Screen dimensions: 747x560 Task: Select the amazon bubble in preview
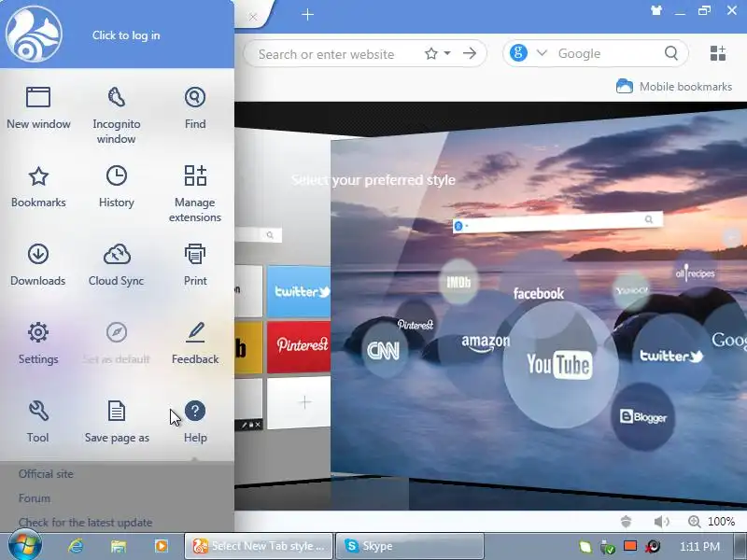(x=486, y=343)
